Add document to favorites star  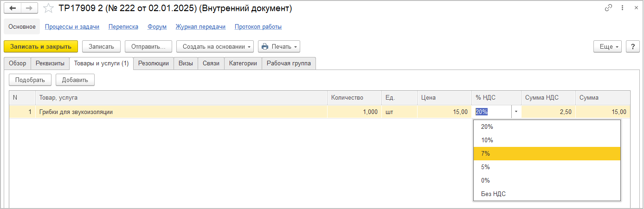48,8
